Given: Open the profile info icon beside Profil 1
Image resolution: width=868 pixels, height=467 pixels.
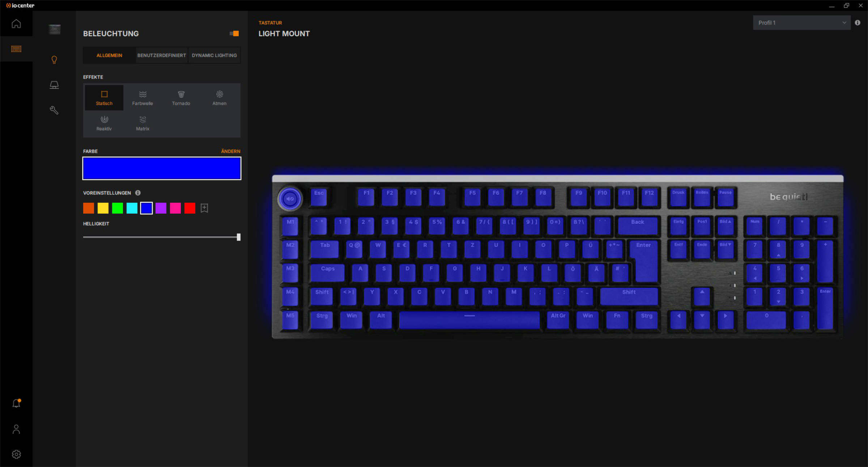Looking at the screenshot, I should (x=857, y=22).
